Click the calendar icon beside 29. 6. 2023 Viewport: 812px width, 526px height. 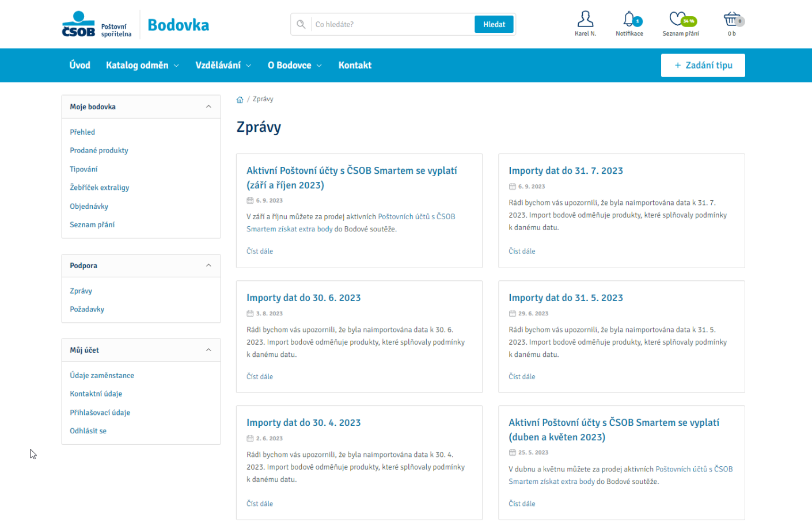[512, 314]
